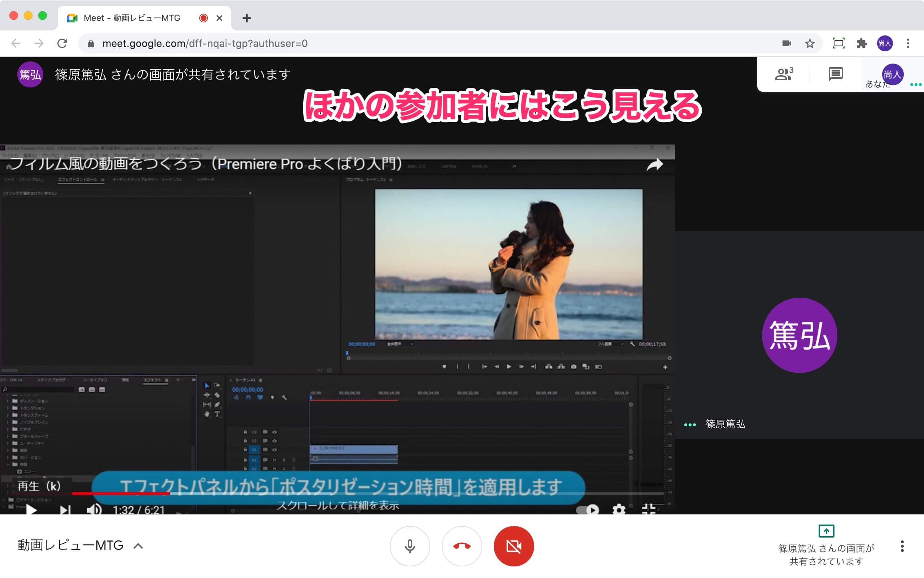Open the 全体表示 zoom level dropdown
The height and width of the screenshot is (578, 924).
pyautogui.click(x=400, y=344)
